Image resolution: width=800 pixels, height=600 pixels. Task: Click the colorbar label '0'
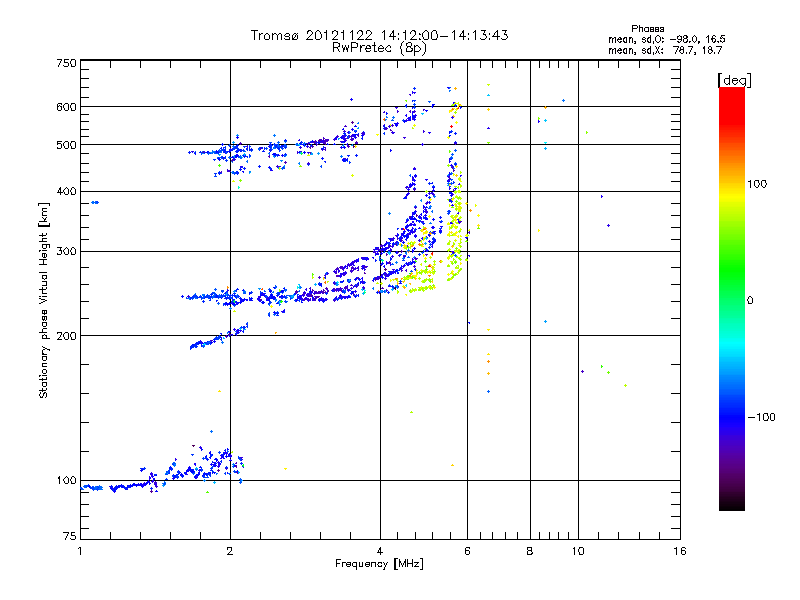point(750,301)
